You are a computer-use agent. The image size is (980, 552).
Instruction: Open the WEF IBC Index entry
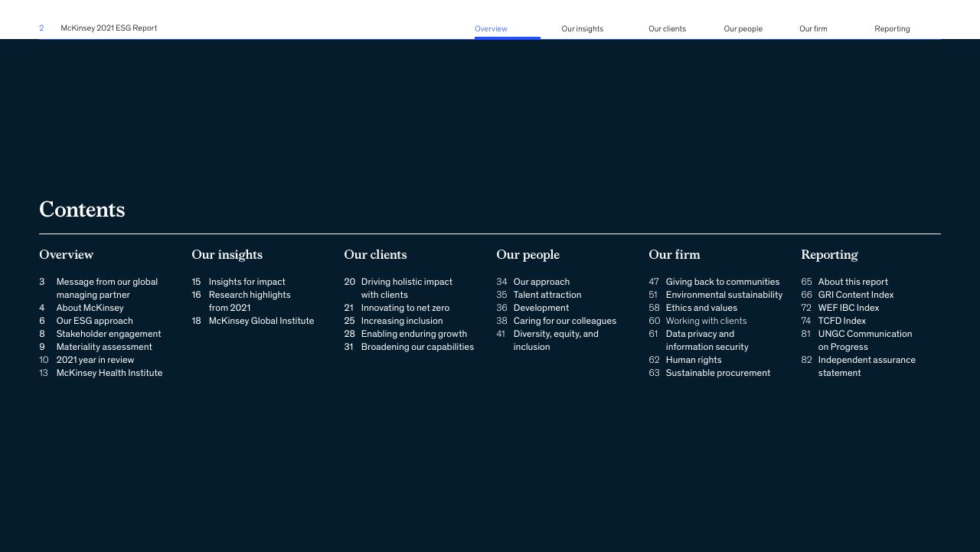point(848,308)
